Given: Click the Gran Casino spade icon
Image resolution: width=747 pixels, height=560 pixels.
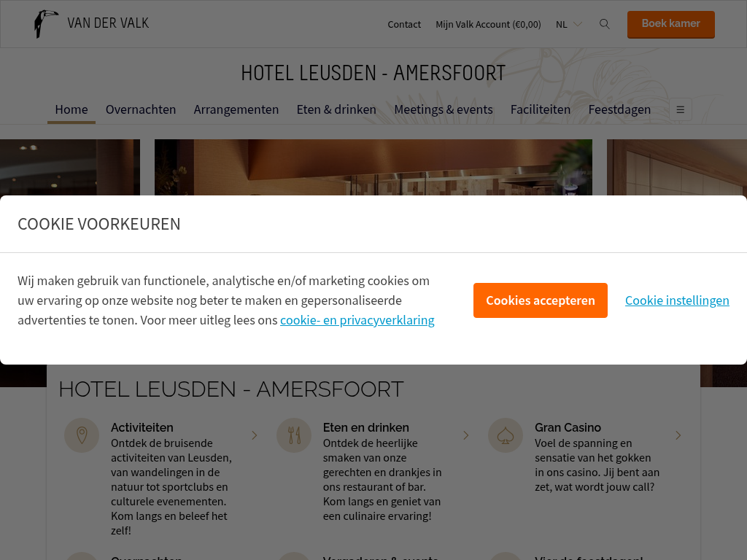Looking at the screenshot, I should [x=506, y=435].
